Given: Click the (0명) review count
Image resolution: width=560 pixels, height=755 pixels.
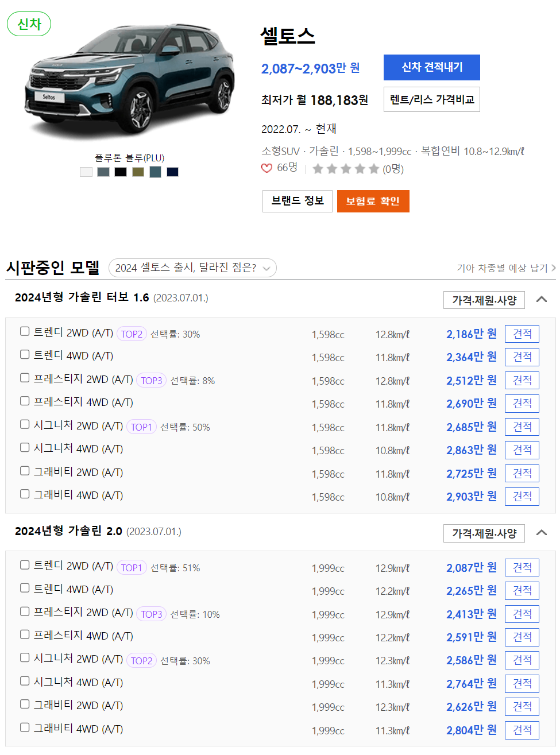Looking at the screenshot, I should pos(393,169).
